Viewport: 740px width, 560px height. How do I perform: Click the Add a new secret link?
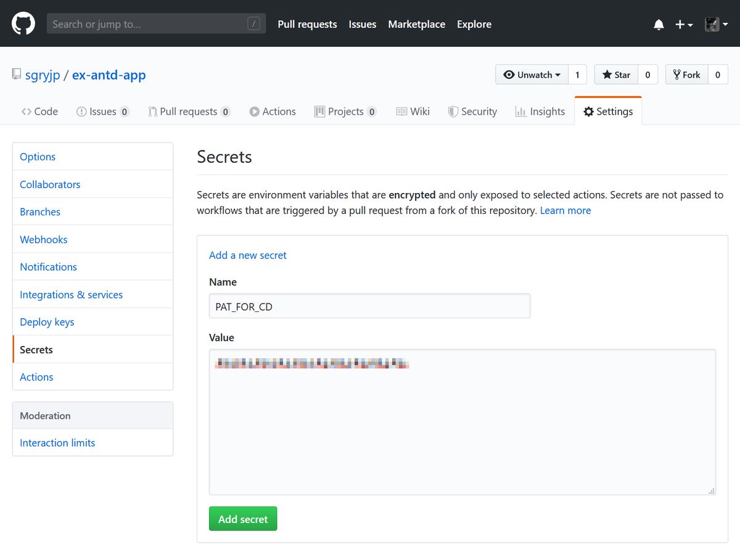pos(248,255)
